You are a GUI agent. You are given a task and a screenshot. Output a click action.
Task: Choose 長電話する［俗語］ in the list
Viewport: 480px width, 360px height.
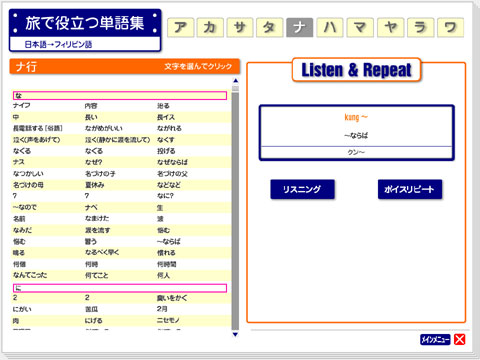38,128
